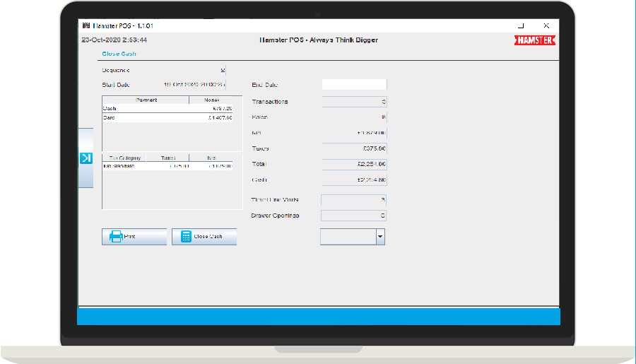Click the Transactions value field
Screen dimensions: 636x364
click(354, 102)
